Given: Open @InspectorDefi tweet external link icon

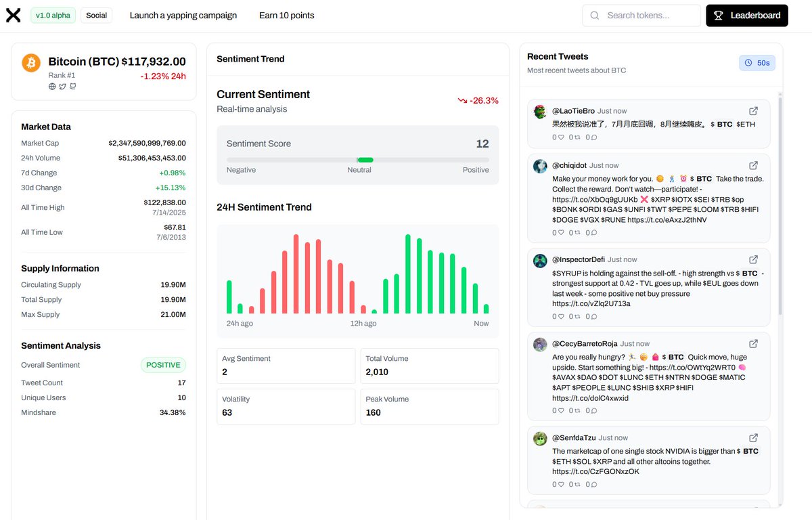Looking at the screenshot, I should click(753, 259).
